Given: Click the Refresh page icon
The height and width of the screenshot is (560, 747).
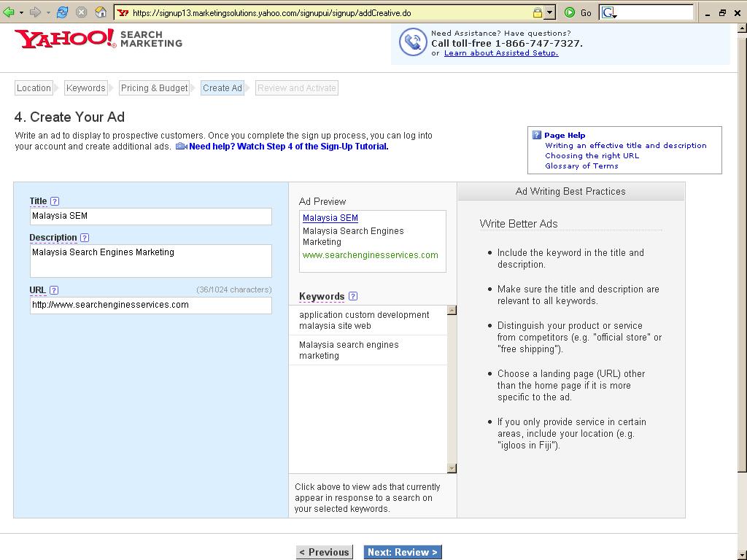Looking at the screenshot, I should (62, 13).
